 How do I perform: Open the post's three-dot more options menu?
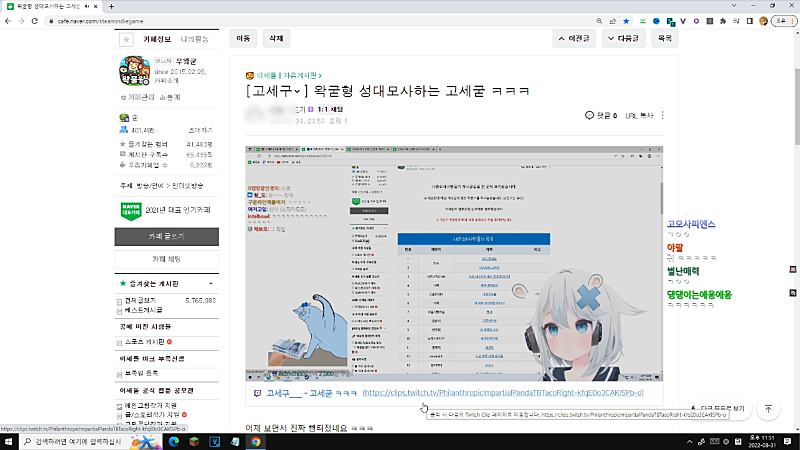pyautogui.click(x=663, y=117)
